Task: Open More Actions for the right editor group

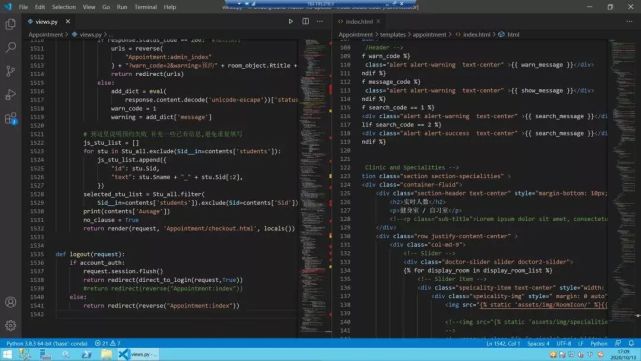Action: pyautogui.click(x=629, y=21)
